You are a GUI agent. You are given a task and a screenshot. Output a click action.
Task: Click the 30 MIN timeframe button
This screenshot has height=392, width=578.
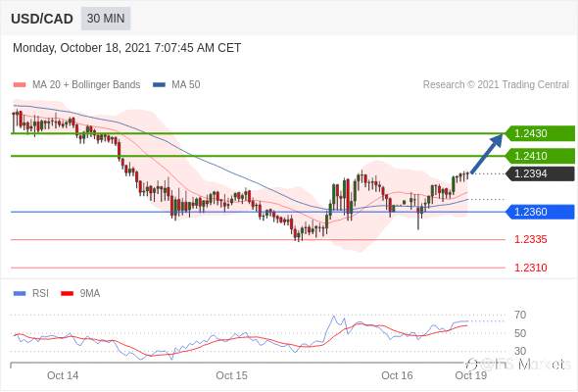coord(106,18)
